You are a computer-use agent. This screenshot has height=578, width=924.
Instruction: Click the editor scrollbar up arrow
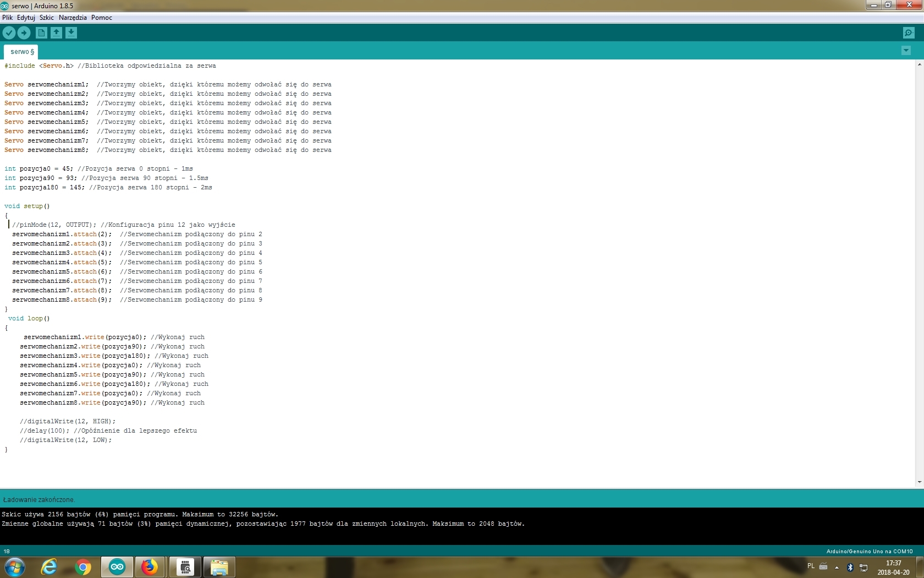pos(919,64)
